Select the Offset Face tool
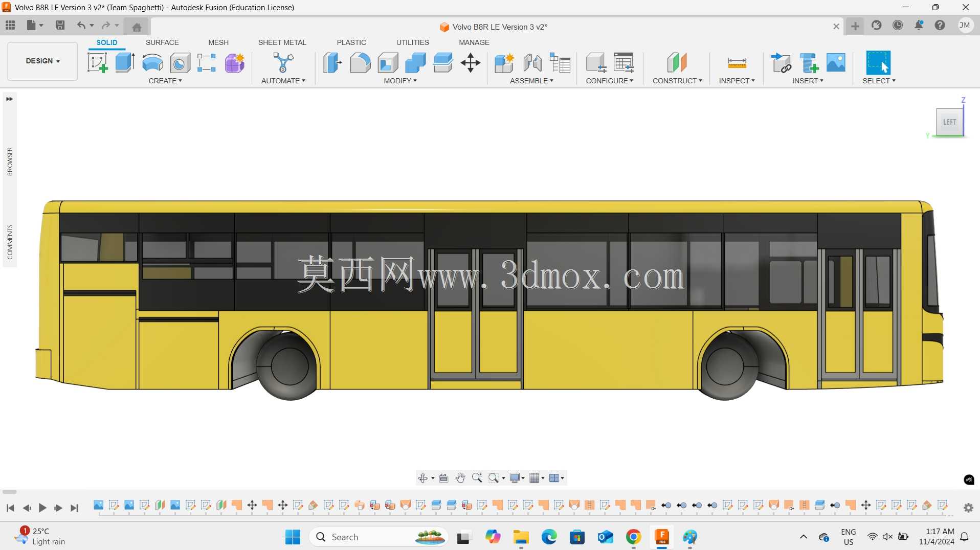The height and width of the screenshot is (550, 980). 443,63
